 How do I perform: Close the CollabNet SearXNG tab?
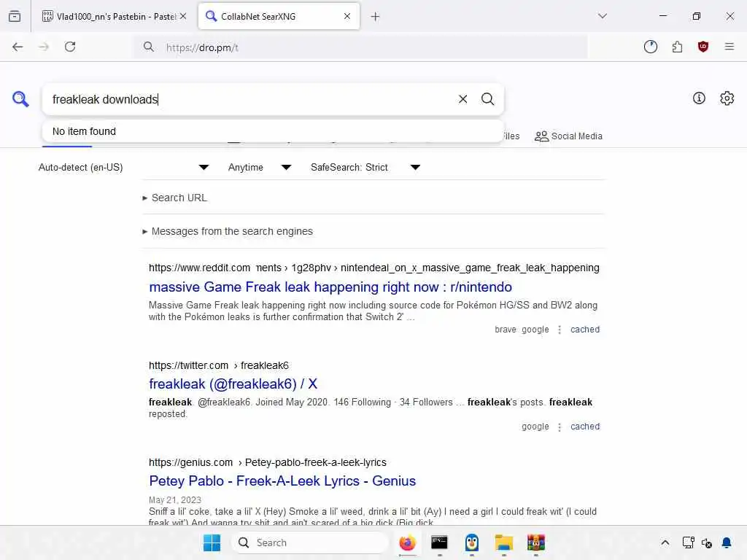347,16
